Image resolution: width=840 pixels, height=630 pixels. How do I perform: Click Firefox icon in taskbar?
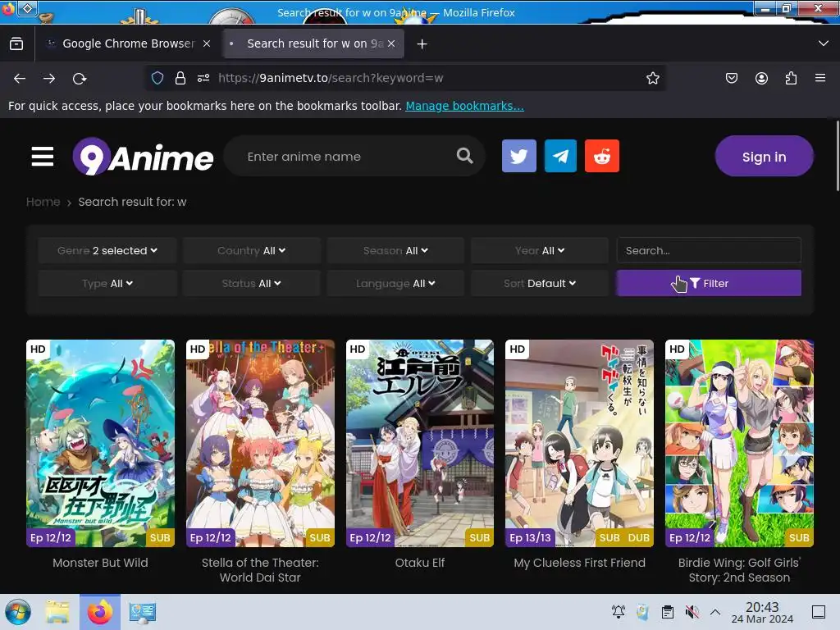(100, 612)
